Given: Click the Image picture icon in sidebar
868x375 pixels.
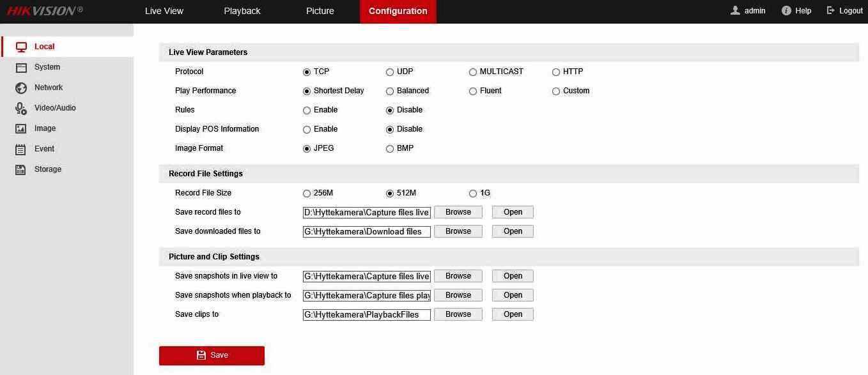Looking at the screenshot, I should point(21,129).
